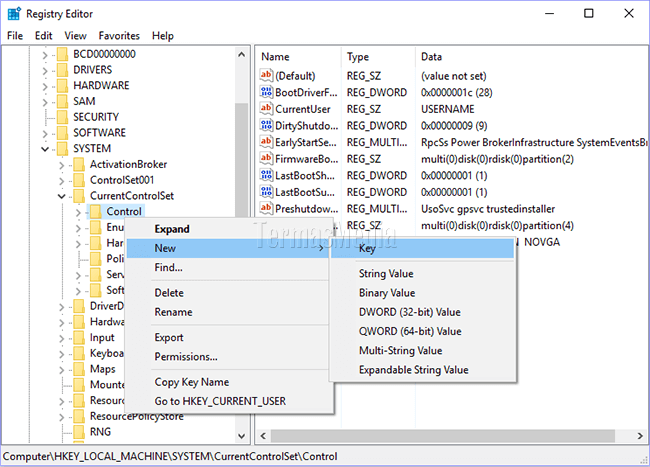Viewport: 650px width, 467px height.
Task: Open the Help menu
Action: click(x=162, y=36)
